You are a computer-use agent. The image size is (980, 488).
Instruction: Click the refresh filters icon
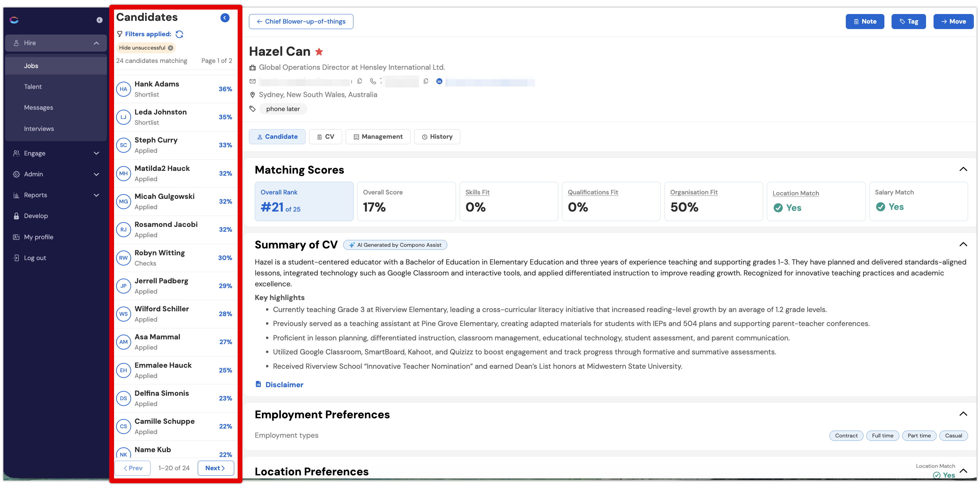click(x=180, y=34)
